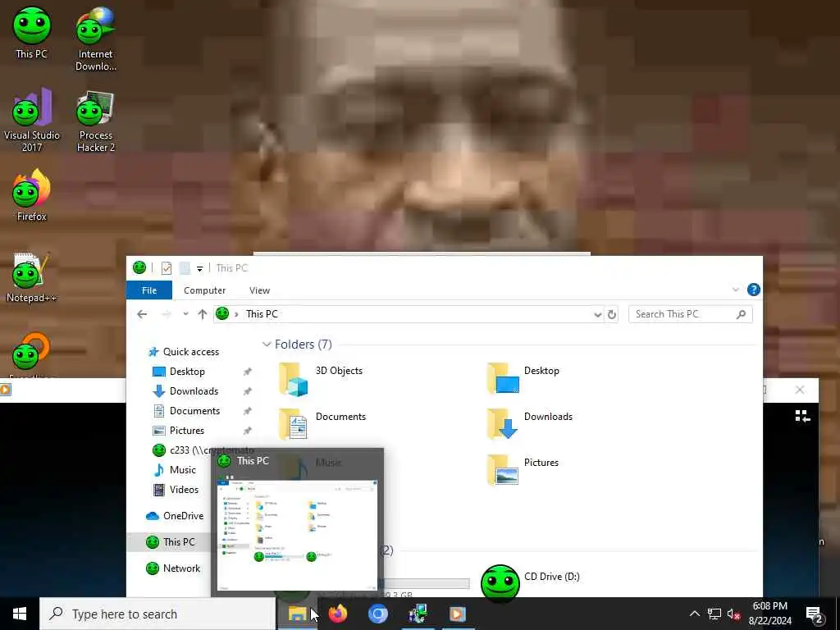Collapse the Folders (7) group
840x630 pixels.
tap(267, 345)
